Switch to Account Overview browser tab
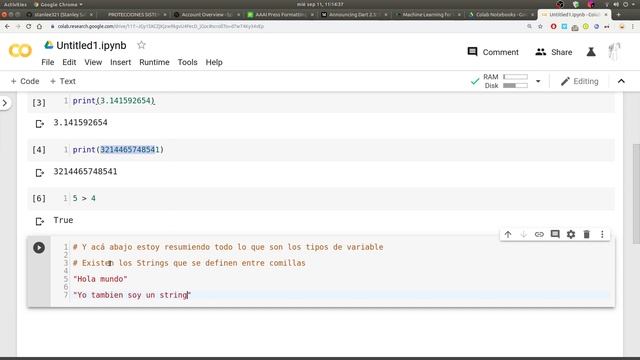Image resolution: width=640 pixels, height=360 pixels. point(207,14)
